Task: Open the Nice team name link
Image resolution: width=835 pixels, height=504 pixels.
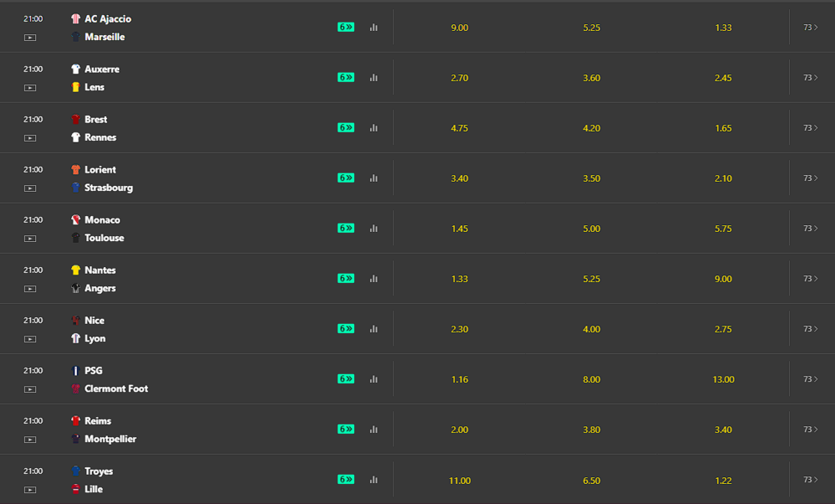Action: tap(94, 320)
